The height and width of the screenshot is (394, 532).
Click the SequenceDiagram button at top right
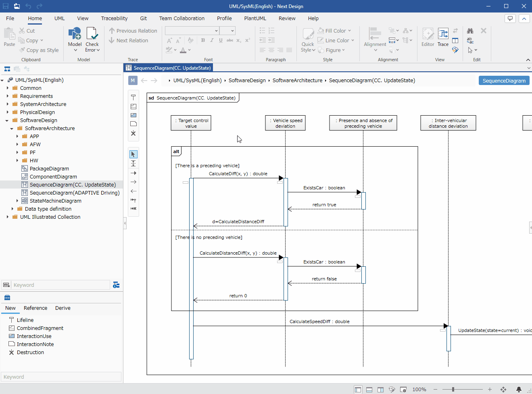coord(504,81)
